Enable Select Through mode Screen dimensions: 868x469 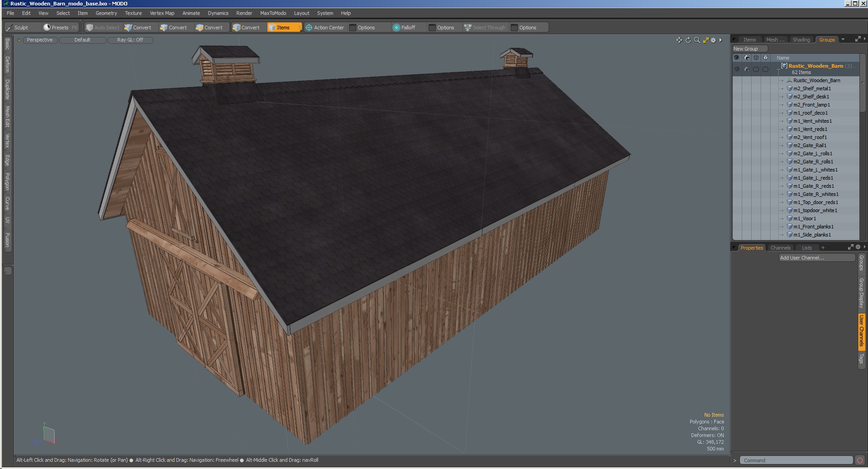tap(485, 28)
